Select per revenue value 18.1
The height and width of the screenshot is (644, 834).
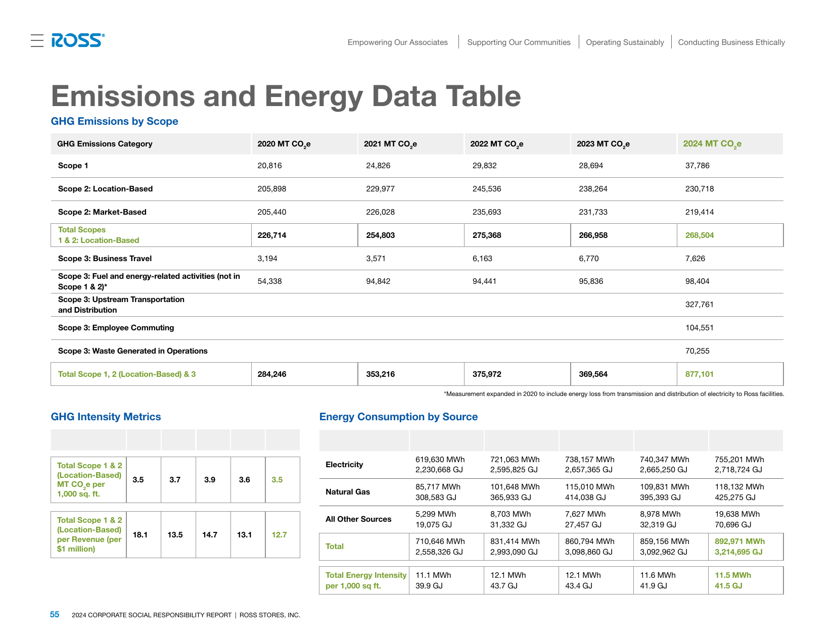(x=140, y=535)
